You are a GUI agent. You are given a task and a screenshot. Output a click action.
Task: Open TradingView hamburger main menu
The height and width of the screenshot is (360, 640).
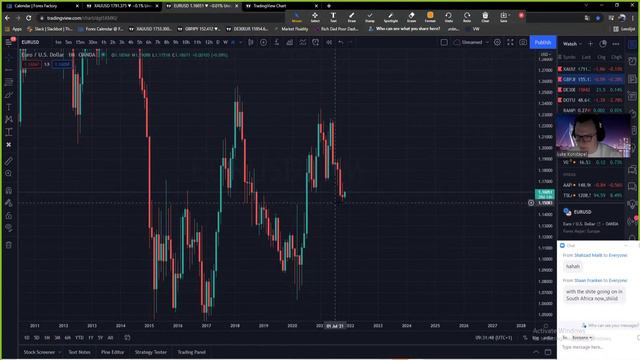point(9,42)
